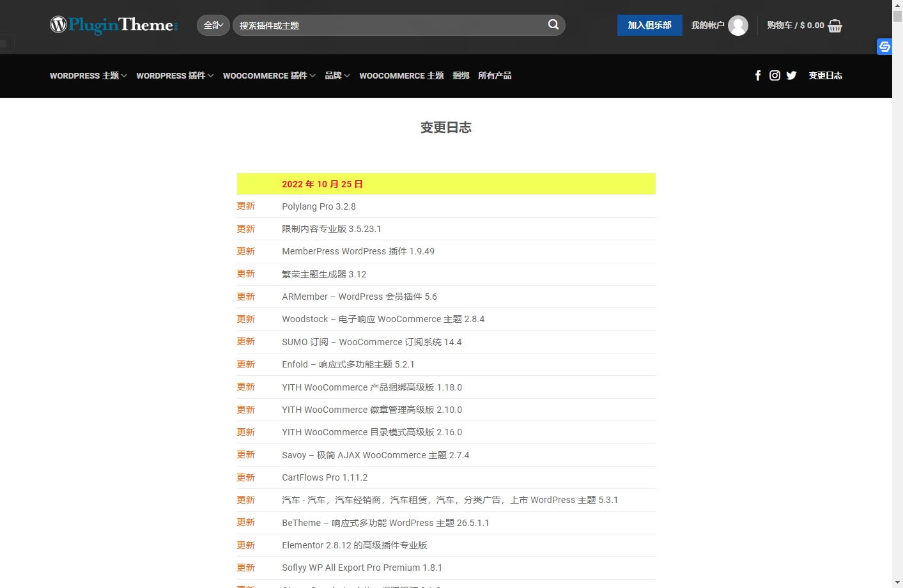Open BeTheme 26.5.1.1 entry
This screenshot has height=588, width=903.
(385, 523)
